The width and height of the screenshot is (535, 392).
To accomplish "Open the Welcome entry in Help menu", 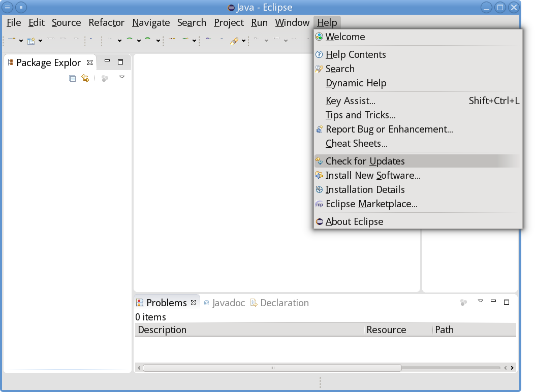I will (x=418, y=37).
